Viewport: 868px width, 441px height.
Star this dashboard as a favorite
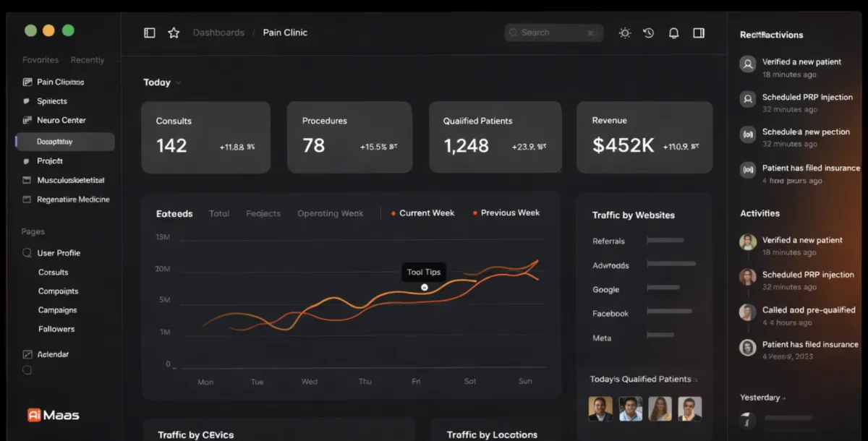174,33
